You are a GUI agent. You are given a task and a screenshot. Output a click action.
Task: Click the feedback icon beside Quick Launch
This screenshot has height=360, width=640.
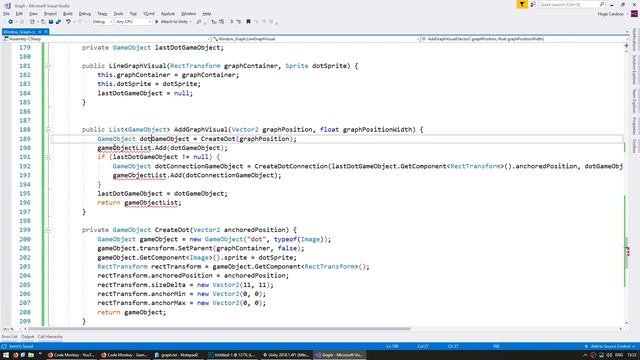click(x=533, y=4)
